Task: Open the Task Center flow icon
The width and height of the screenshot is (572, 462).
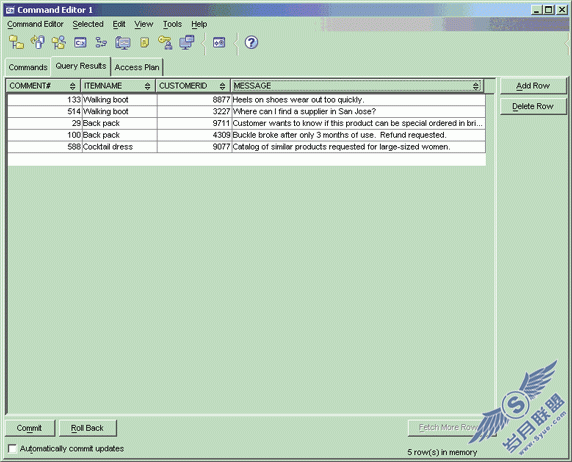Action: click(101, 42)
